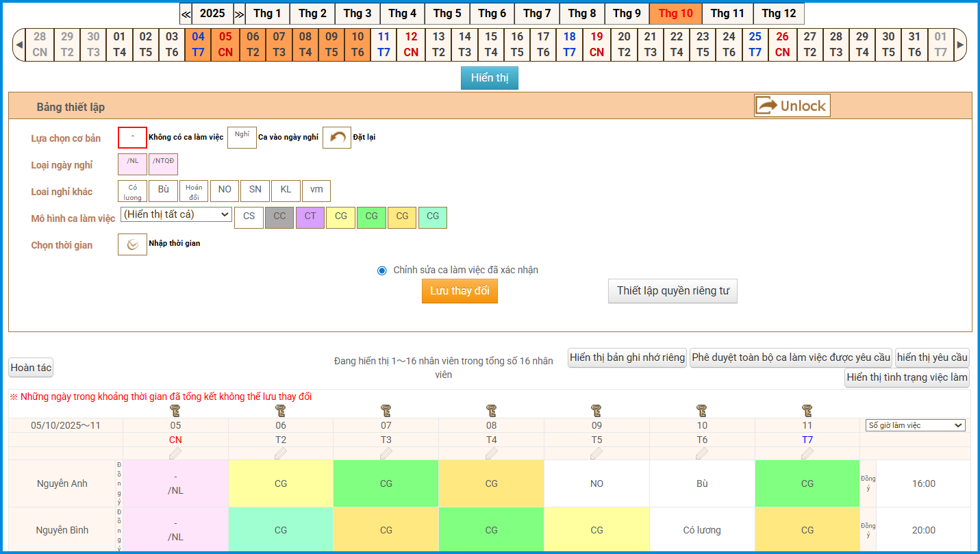Click the 'Thiết lập quyền riêng tư' button
Screen dimensions: 980x554
(x=673, y=291)
